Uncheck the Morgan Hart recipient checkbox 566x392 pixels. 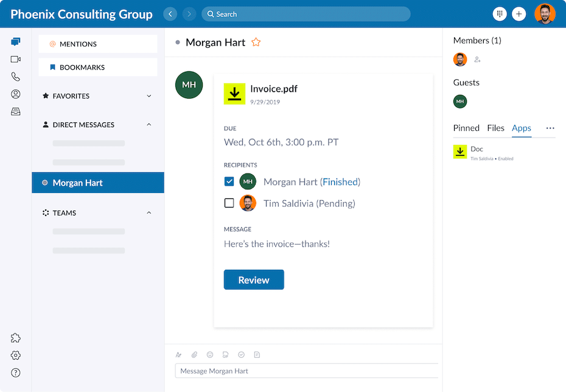(229, 181)
